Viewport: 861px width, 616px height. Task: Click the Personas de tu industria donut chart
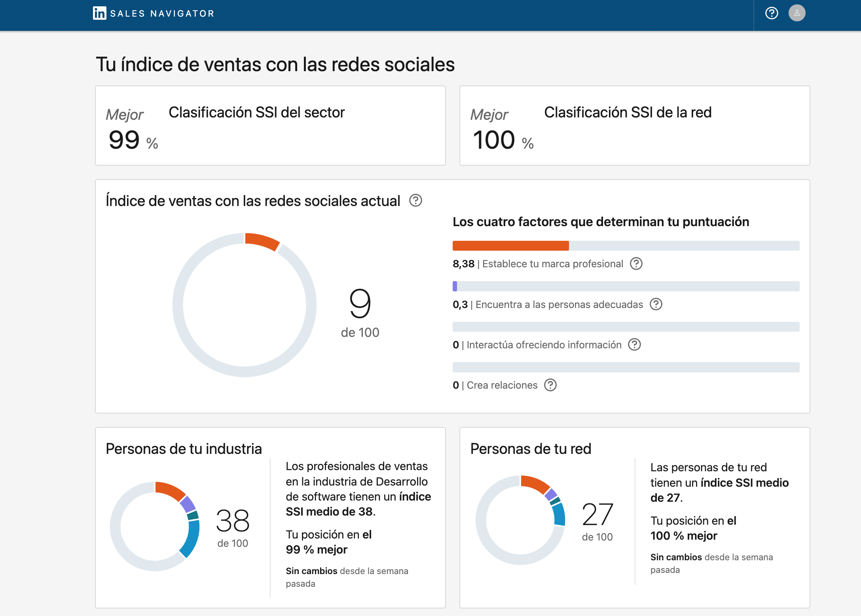(x=155, y=526)
